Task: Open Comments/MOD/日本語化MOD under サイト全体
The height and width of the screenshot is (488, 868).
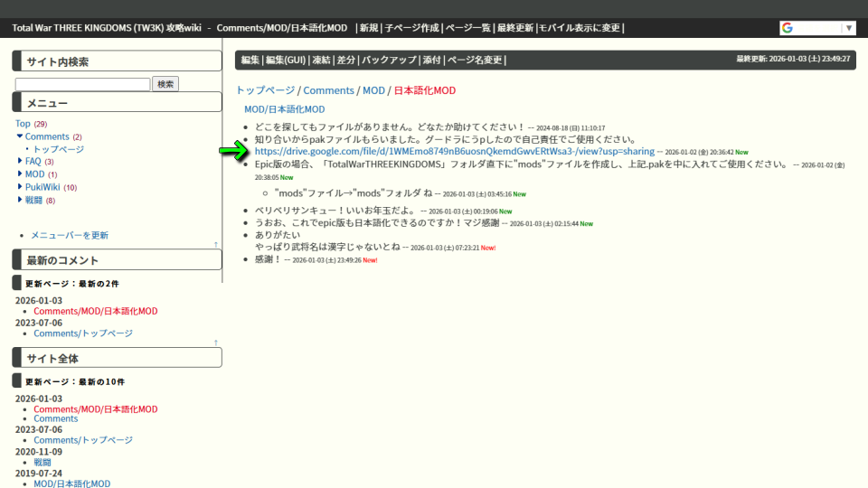Action: click(x=96, y=408)
